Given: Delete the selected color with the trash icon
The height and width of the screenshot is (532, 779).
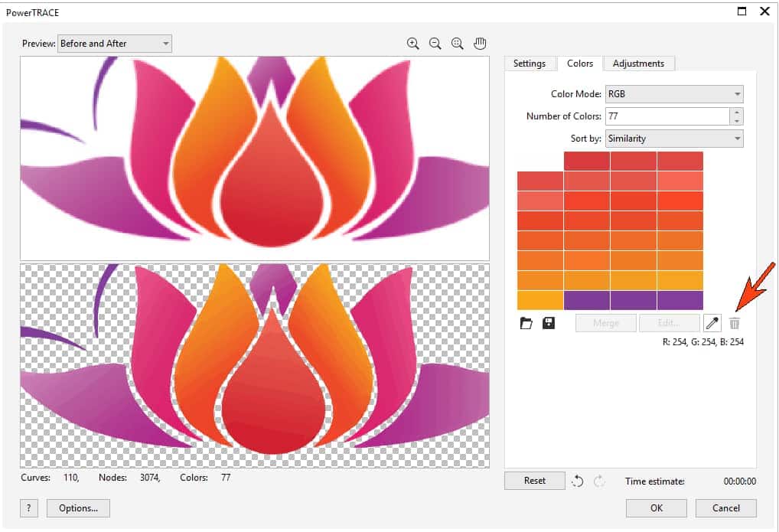Looking at the screenshot, I should point(735,323).
